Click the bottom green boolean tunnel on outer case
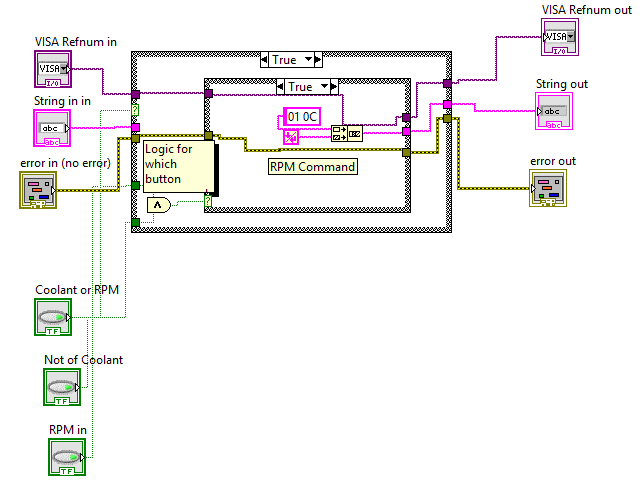This screenshot has width=644, height=484. click(135, 223)
